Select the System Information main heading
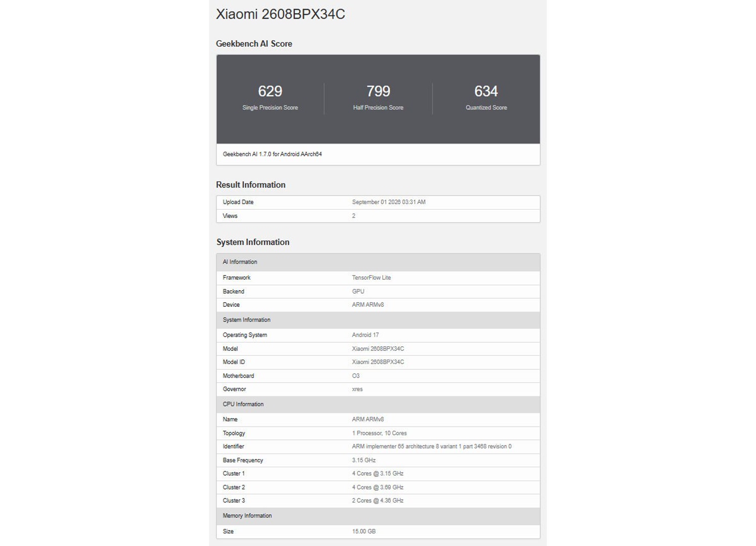This screenshot has height=546, width=756. pos(253,242)
